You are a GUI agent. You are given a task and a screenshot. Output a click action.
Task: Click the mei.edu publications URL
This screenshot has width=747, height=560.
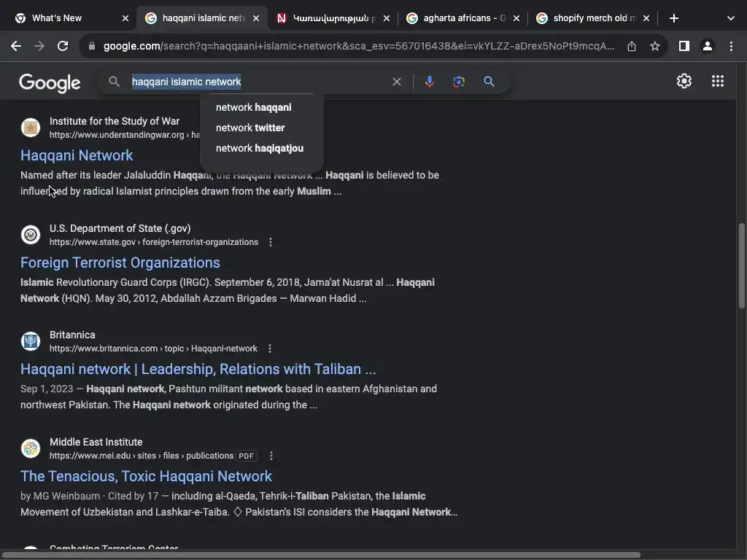click(x=142, y=456)
